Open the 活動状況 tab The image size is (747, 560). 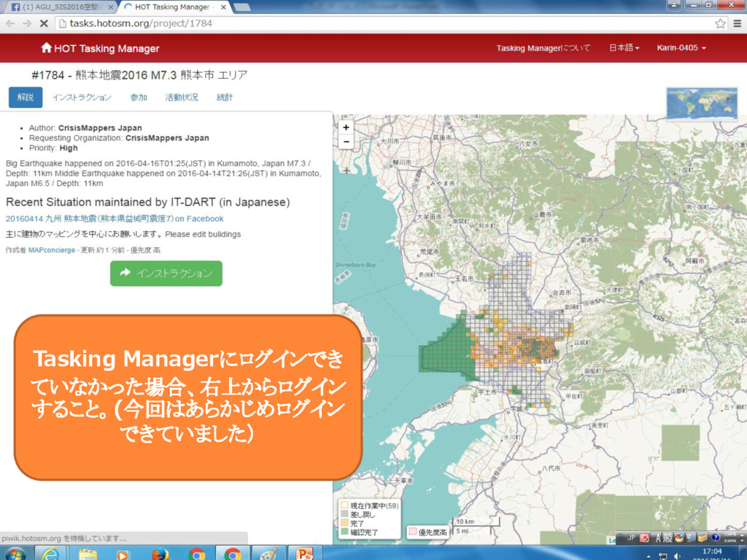point(182,97)
